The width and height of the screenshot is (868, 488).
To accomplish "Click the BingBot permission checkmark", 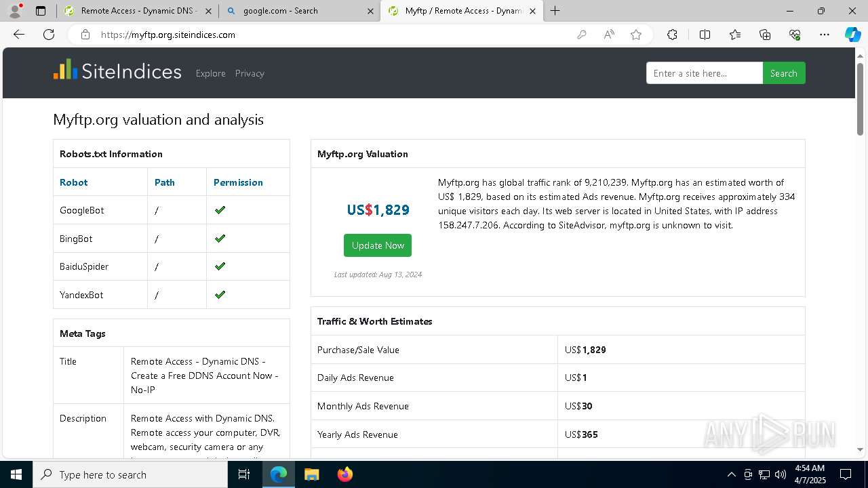I will tap(220, 239).
